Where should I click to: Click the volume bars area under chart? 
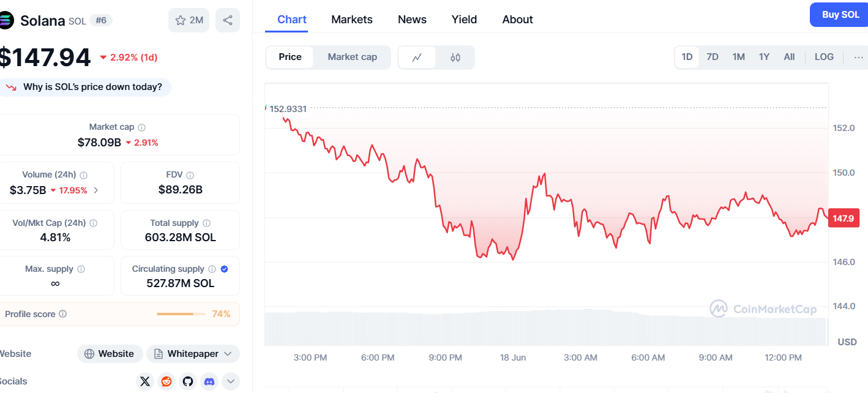[x=546, y=327]
